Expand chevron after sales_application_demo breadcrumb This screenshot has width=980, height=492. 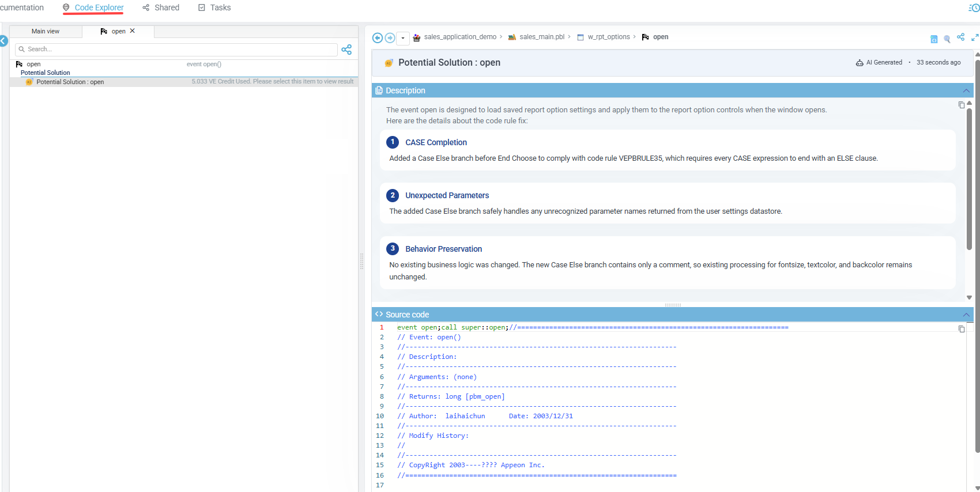[x=501, y=37]
